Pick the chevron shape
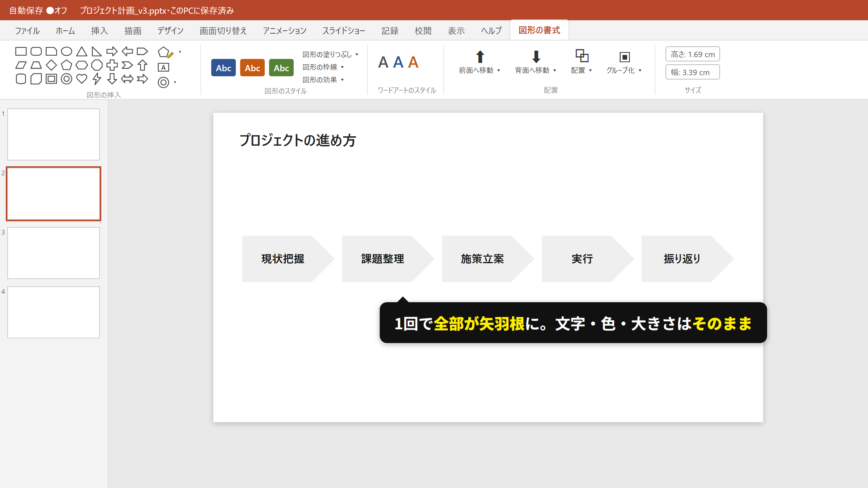The image size is (868, 488). tap(127, 65)
